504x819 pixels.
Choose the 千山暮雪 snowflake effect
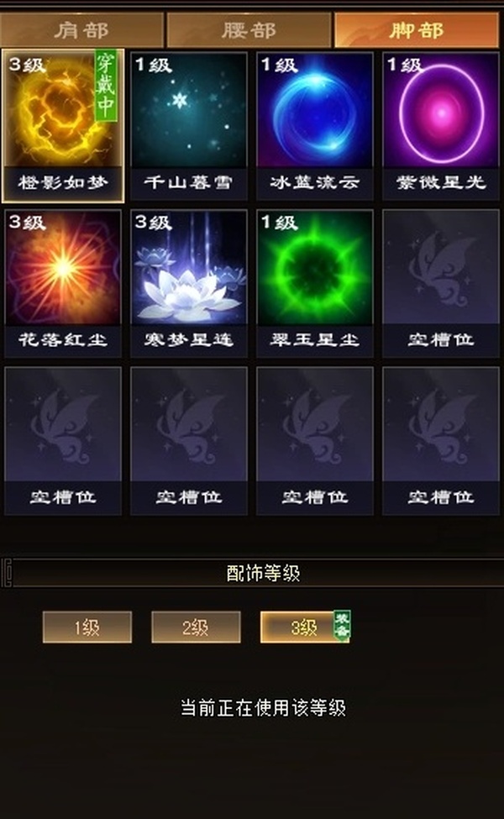pos(188,125)
